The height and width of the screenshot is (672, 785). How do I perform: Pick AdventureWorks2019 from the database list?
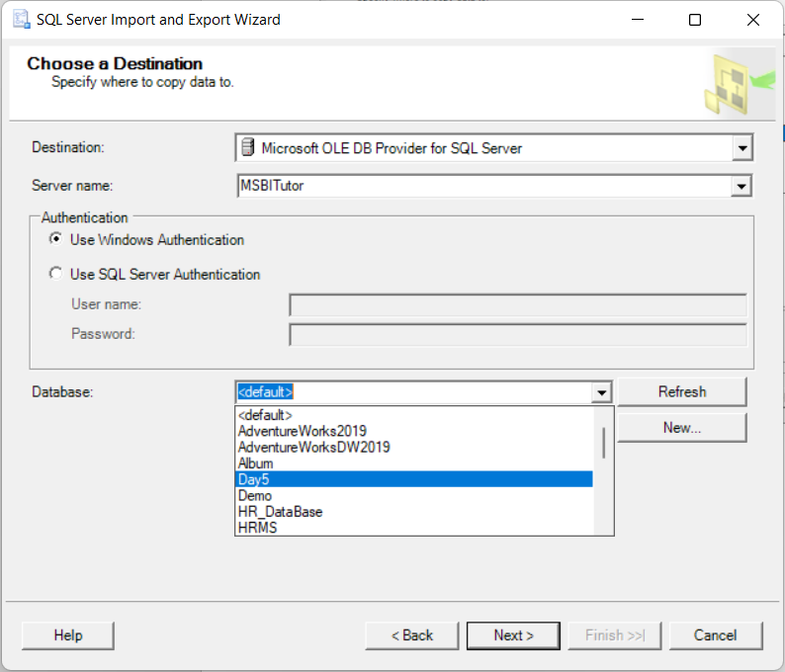[x=414, y=431]
